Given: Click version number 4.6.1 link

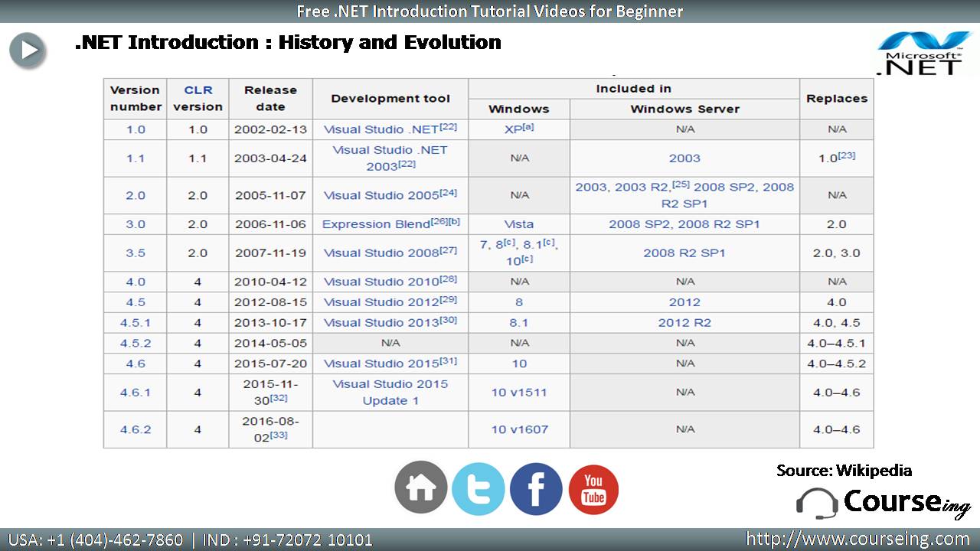Looking at the screenshot, I should (x=136, y=393).
